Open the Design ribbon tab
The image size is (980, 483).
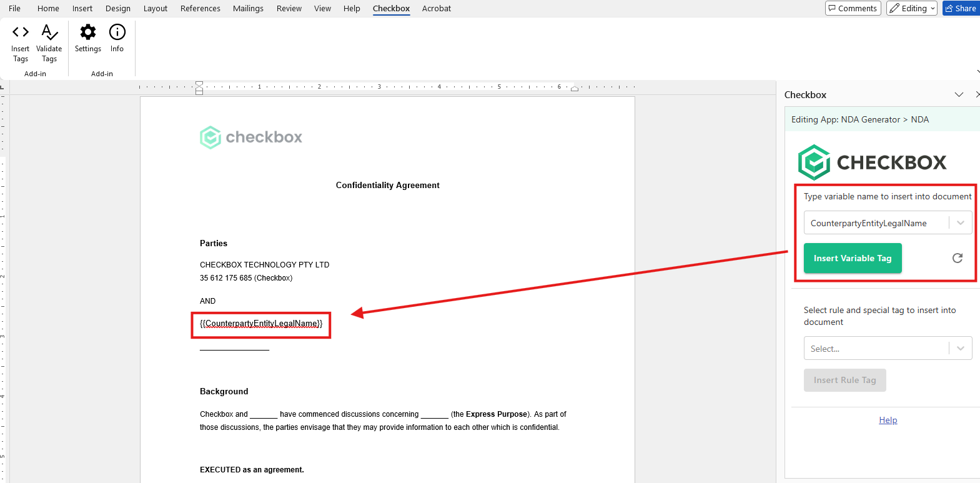click(x=118, y=8)
